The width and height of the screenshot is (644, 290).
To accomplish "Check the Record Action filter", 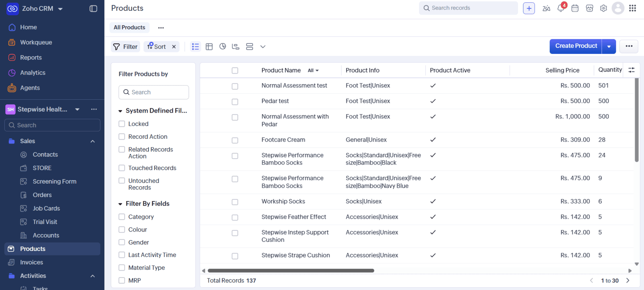I will [122, 137].
